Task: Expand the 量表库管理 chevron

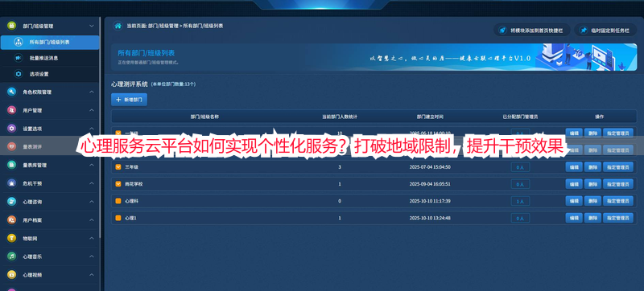Action: [92, 165]
